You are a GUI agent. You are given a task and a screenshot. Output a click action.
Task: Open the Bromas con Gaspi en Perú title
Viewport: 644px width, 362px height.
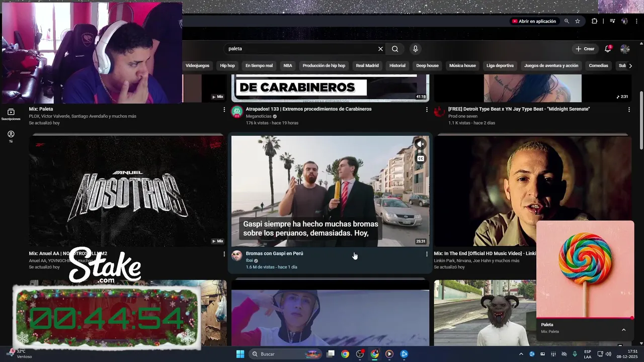pos(275,253)
